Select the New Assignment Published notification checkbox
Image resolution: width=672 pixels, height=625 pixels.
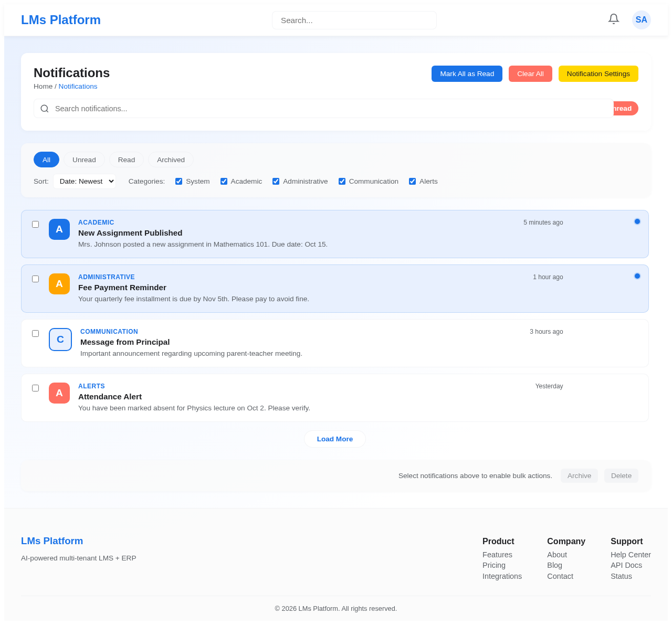(36, 224)
